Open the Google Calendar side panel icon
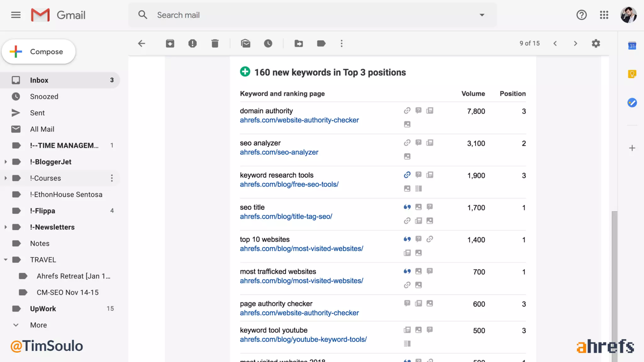Viewport: 644px width, 362px height. tap(632, 46)
